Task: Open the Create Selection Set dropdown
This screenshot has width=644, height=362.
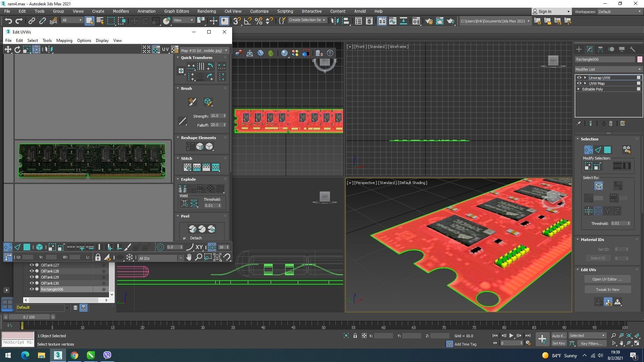Action: 307,20
